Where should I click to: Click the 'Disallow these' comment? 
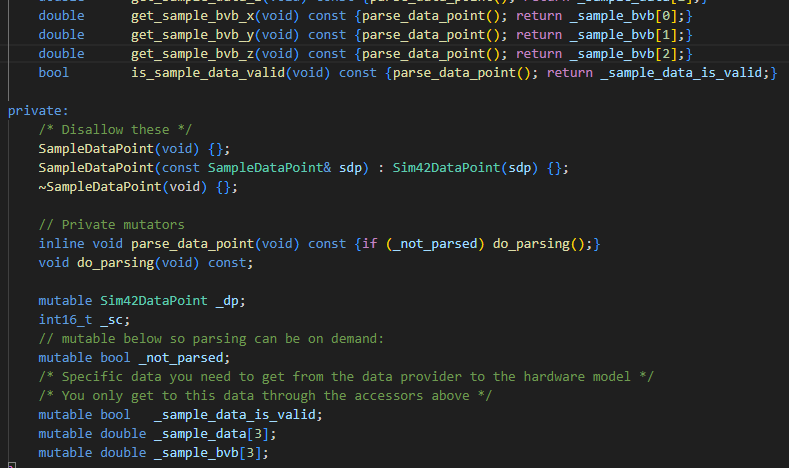pyautogui.click(x=115, y=130)
